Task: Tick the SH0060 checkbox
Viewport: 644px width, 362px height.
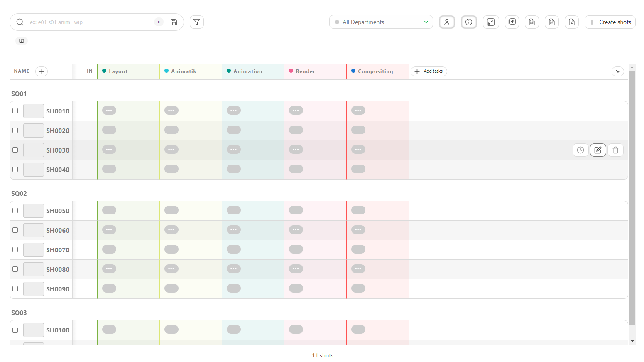Action: [x=15, y=230]
